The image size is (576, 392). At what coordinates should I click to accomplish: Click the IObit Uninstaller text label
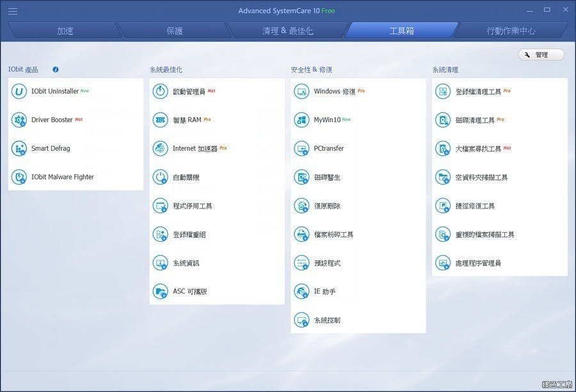pos(55,91)
